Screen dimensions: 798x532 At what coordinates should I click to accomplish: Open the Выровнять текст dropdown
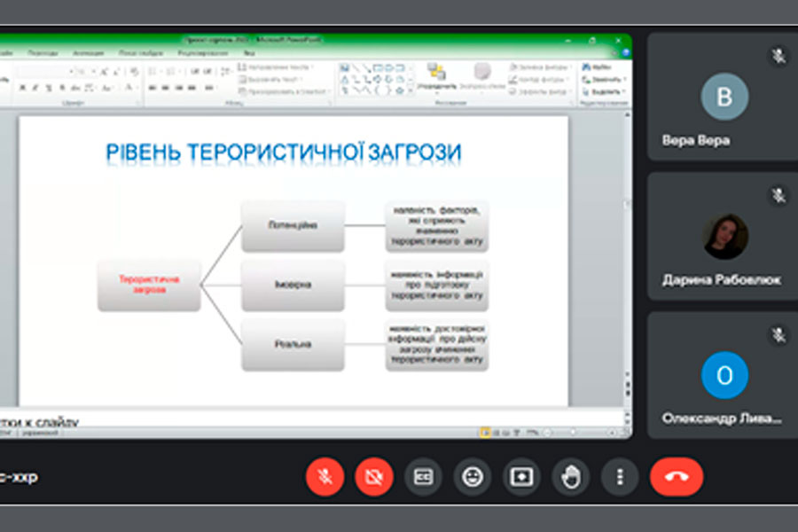point(270,80)
